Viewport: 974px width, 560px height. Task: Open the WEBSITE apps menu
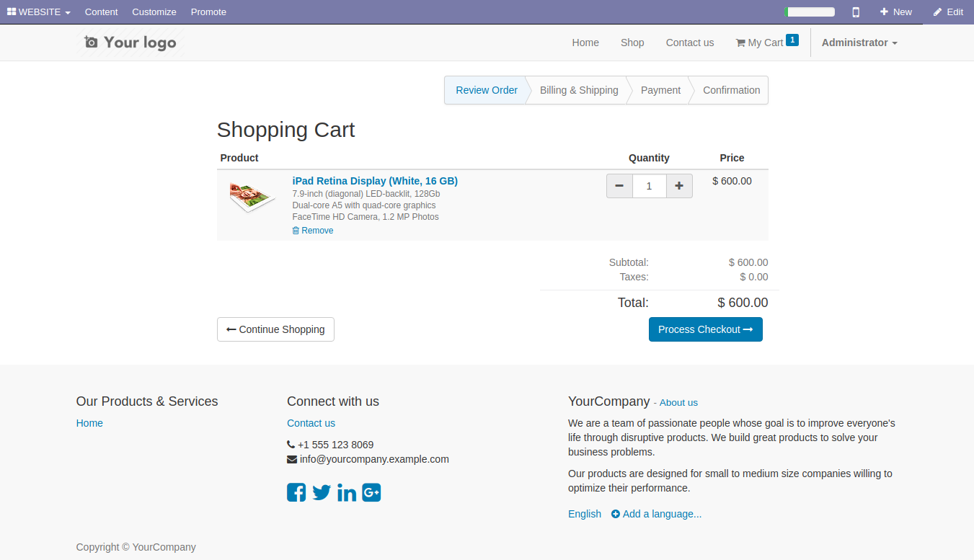click(x=39, y=12)
